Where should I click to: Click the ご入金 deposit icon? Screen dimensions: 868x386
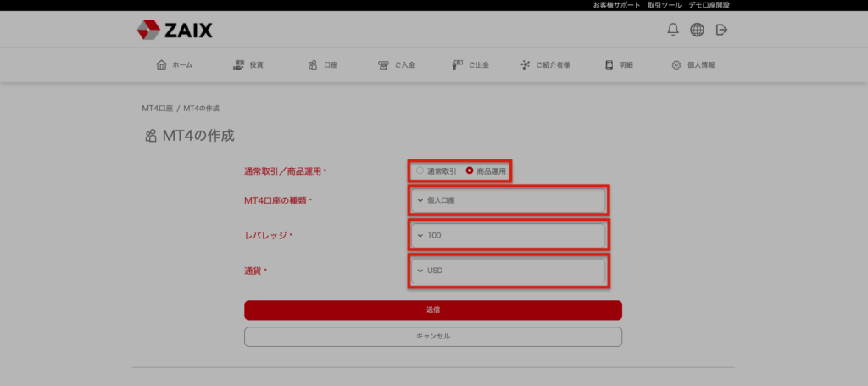(x=383, y=64)
